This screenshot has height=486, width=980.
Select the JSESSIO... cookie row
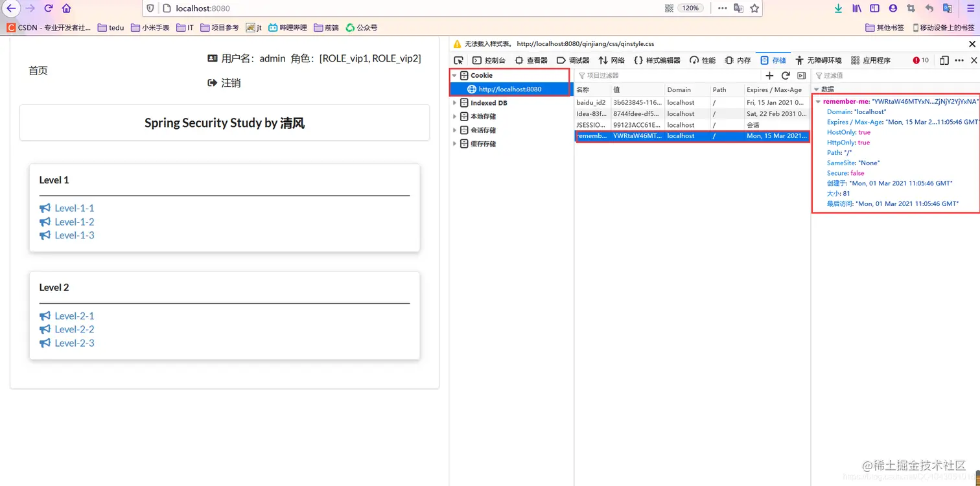pyautogui.click(x=692, y=124)
